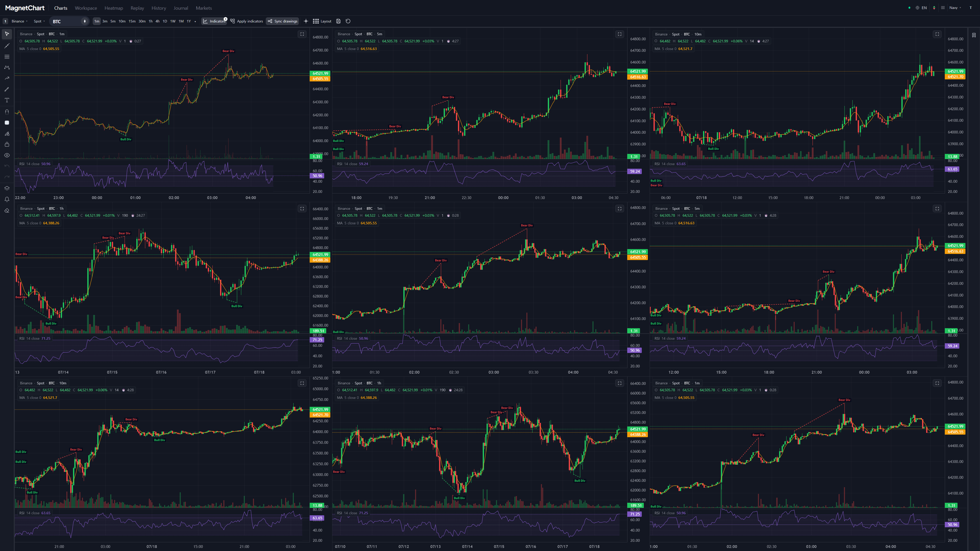Viewport: 980px width, 551px height.
Task: Select the brush drawing tool
Action: point(7,89)
